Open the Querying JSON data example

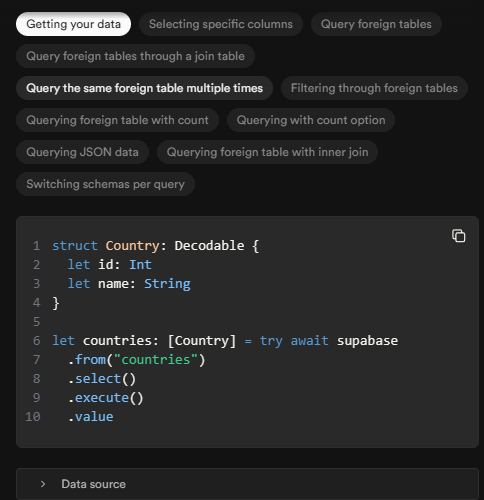pos(82,152)
